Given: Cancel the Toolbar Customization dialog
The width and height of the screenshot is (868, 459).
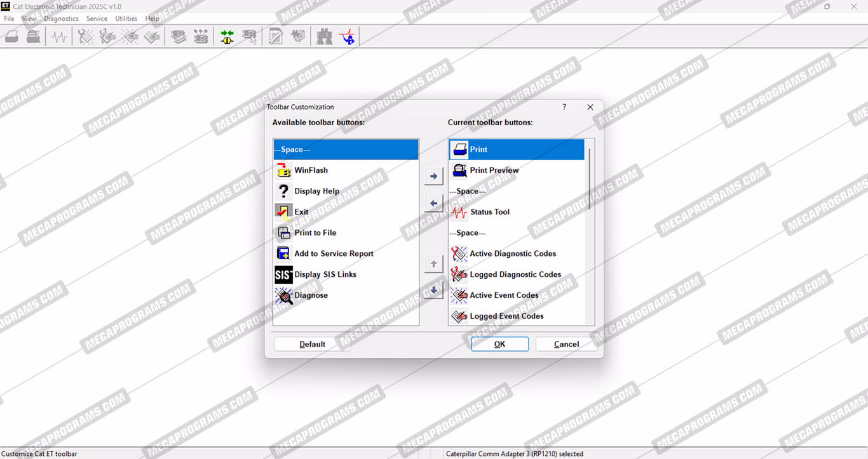Looking at the screenshot, I should point(566,344).
